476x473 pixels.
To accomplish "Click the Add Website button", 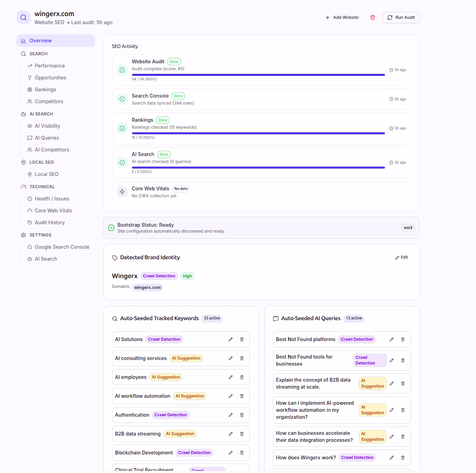I will [342, 18].
